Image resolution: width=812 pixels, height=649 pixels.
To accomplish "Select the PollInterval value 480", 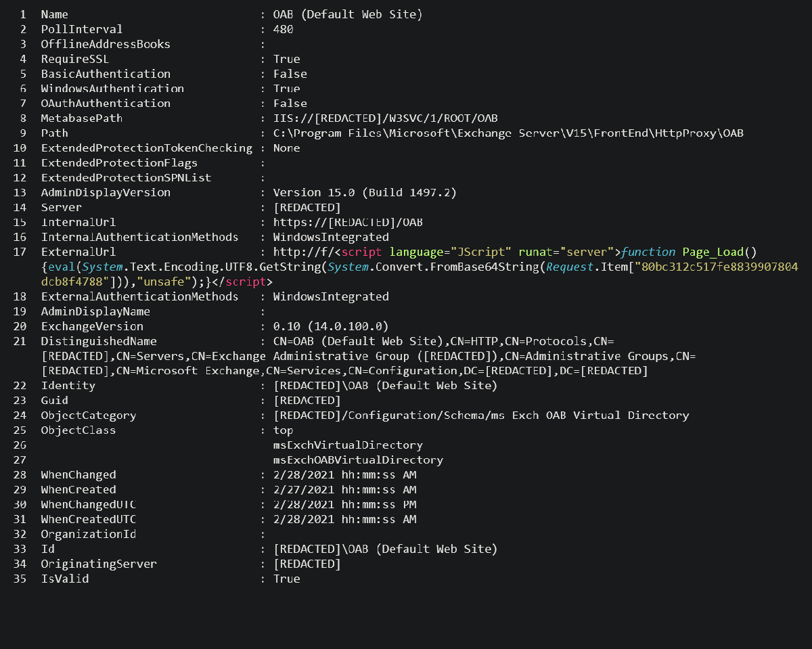I will coord(283,30).
